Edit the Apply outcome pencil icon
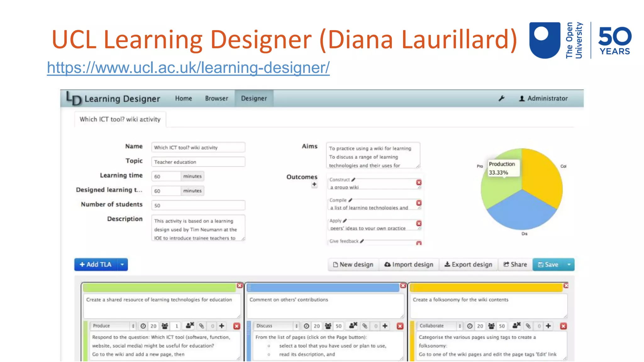This screenshot has height=362, width=644. 345,221
